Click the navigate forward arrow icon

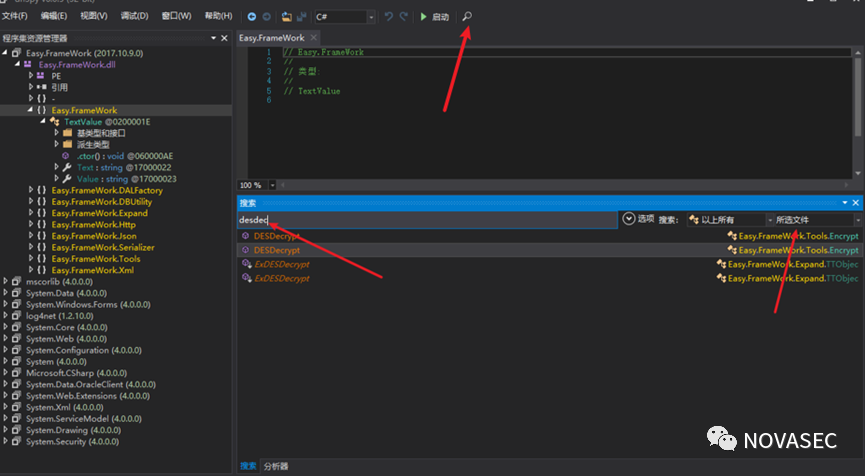coord(267,17)
